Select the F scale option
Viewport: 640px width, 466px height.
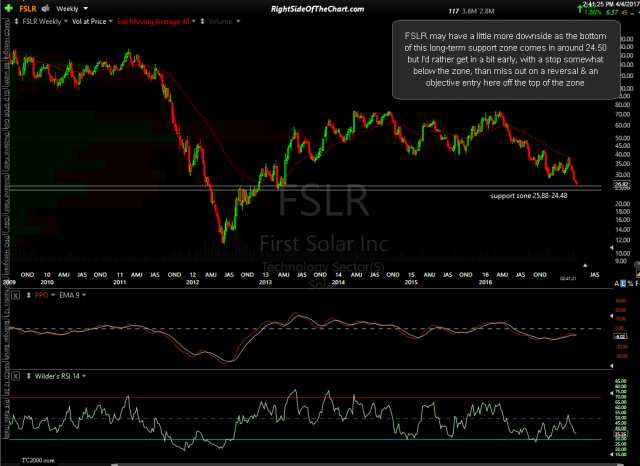637,284
